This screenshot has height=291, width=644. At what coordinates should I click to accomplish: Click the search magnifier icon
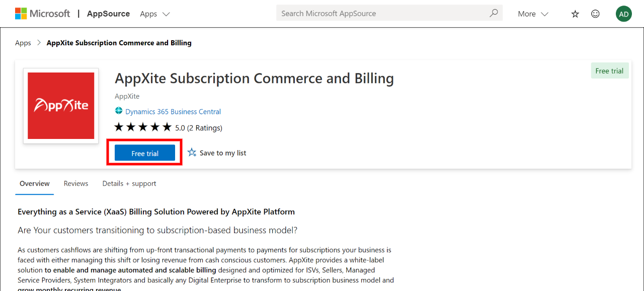point(494,13)
